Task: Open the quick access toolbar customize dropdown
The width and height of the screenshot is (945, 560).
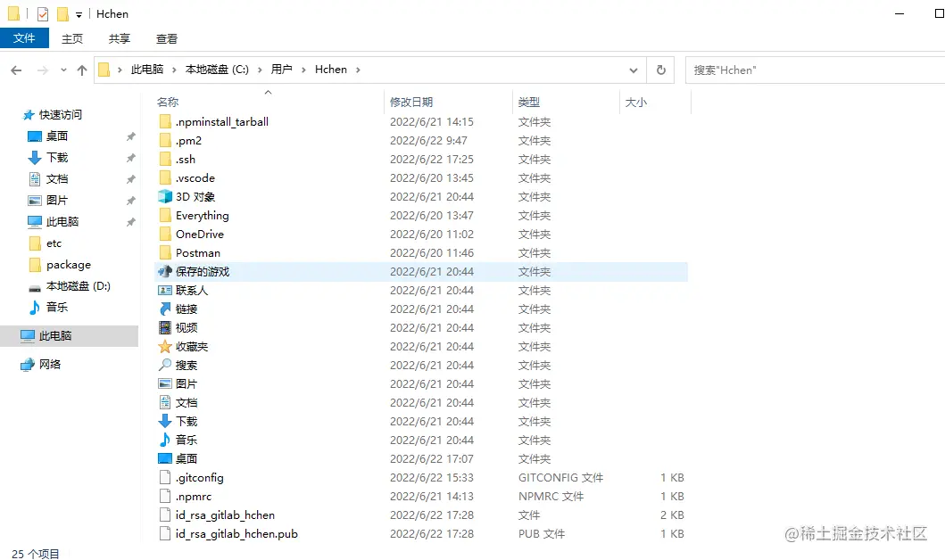Action: [x=79, y=14]
